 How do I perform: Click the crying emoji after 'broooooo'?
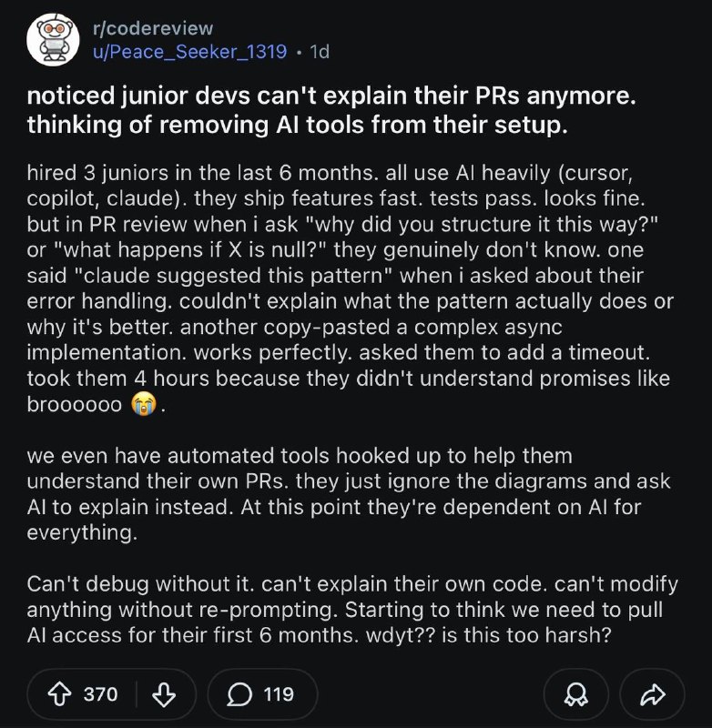pos(144,404)
